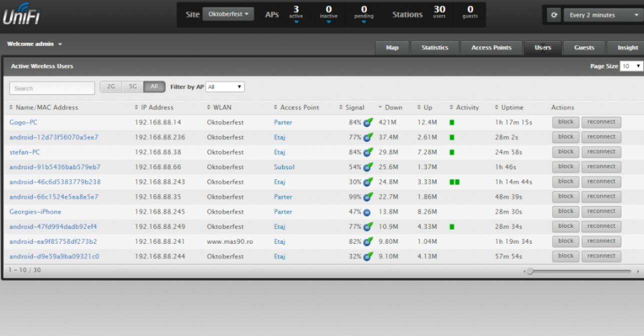
Task: Expand the Page Size dropdown
Action: (631, 66)
